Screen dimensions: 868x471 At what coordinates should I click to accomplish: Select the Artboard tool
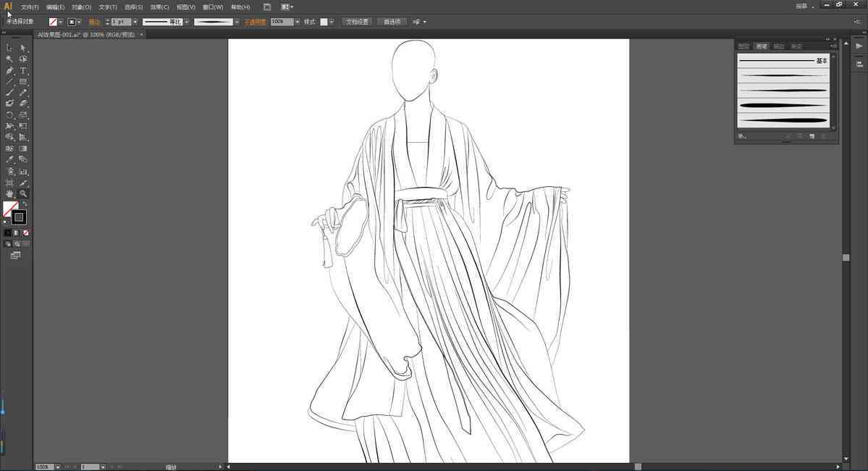tap(9, 183)
